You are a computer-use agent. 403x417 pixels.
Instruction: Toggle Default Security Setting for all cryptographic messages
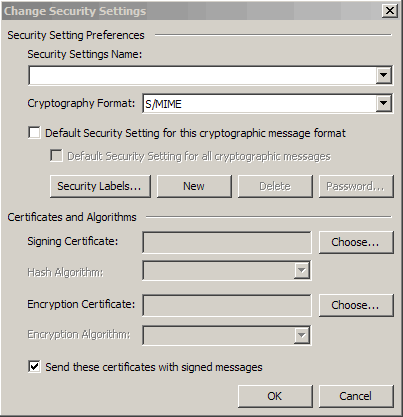point(56,156)
